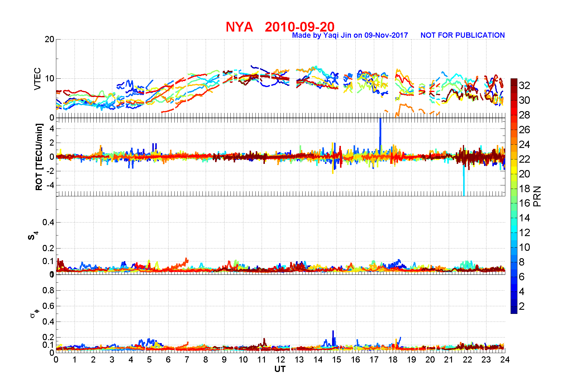Click the NOT FOR PUBLICATION notice
The width and height of the screenshot is (561, 392).
[x=463, y=35]
